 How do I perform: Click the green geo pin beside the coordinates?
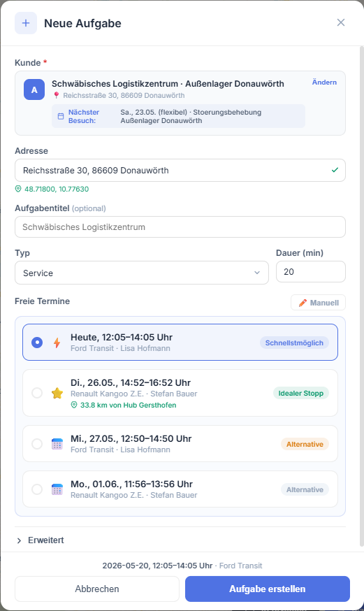point(18,189)
